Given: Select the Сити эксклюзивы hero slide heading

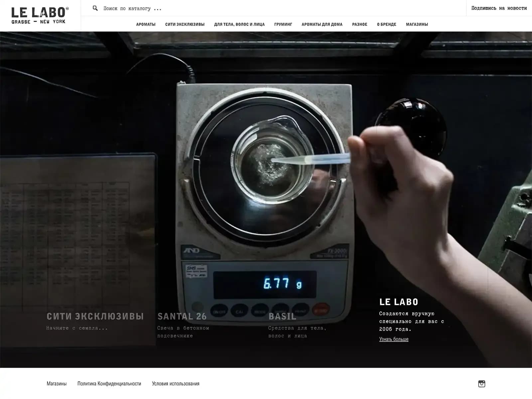Looking at the screenshot, I should click(95, 316).
